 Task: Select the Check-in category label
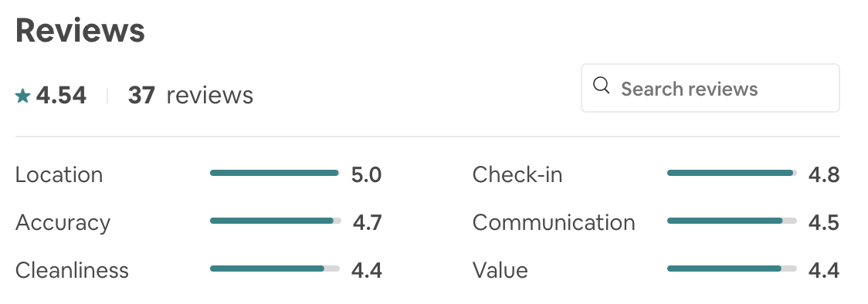517,174
